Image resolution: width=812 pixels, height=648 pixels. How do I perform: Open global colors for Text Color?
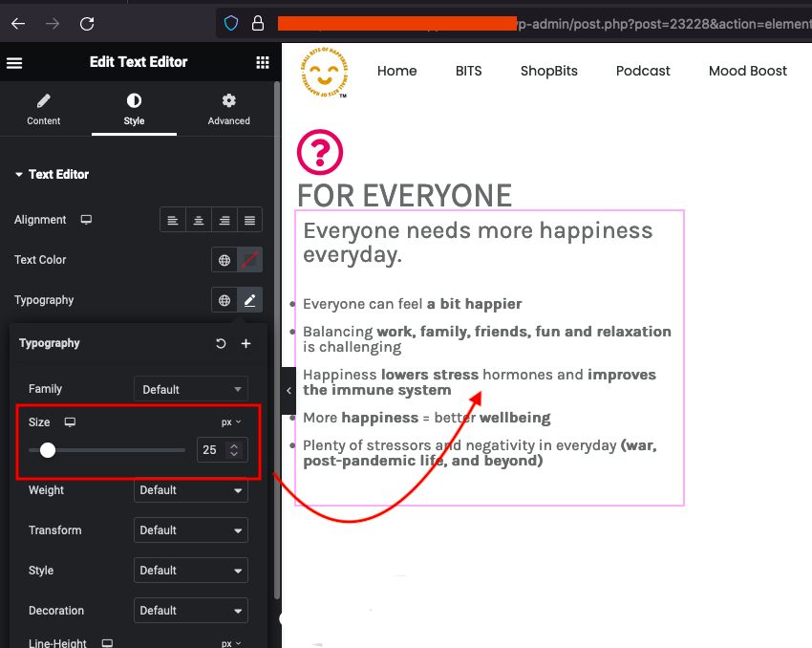coord(224,260)
